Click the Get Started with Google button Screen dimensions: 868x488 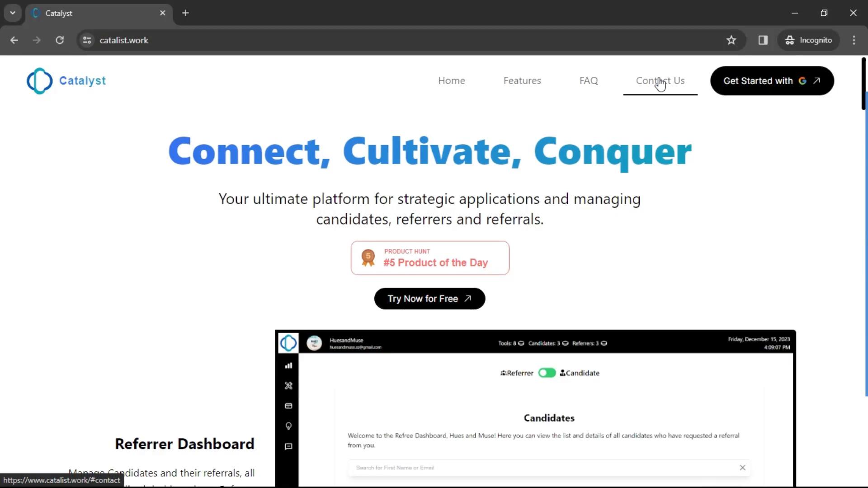click(x=771, y=80)
